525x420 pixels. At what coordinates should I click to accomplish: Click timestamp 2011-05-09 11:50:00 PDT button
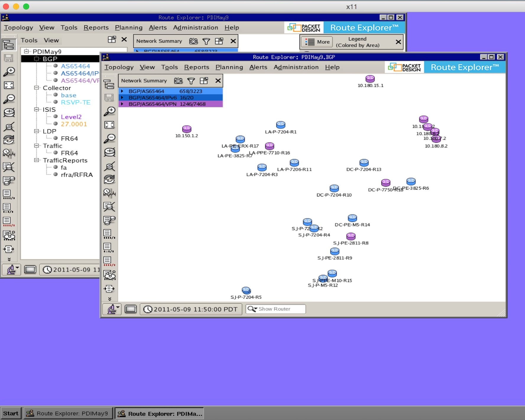click(x=191, y=309)
